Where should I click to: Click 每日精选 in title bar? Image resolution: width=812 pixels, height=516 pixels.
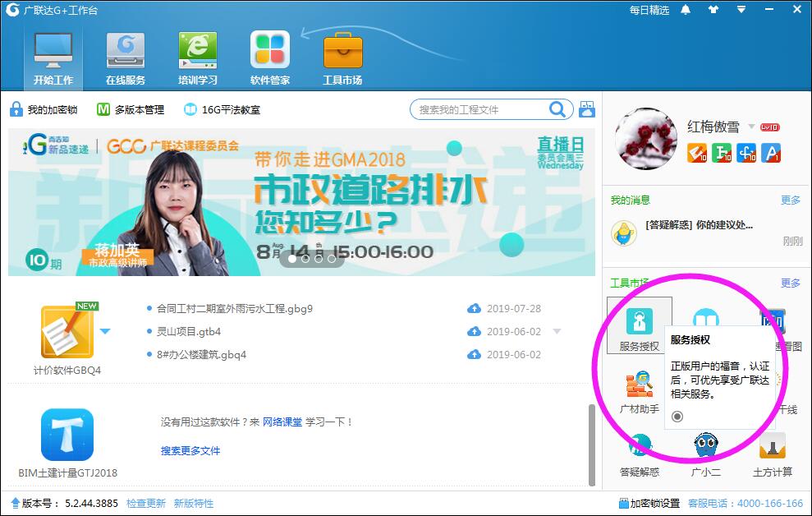click(x=649, y=10)
